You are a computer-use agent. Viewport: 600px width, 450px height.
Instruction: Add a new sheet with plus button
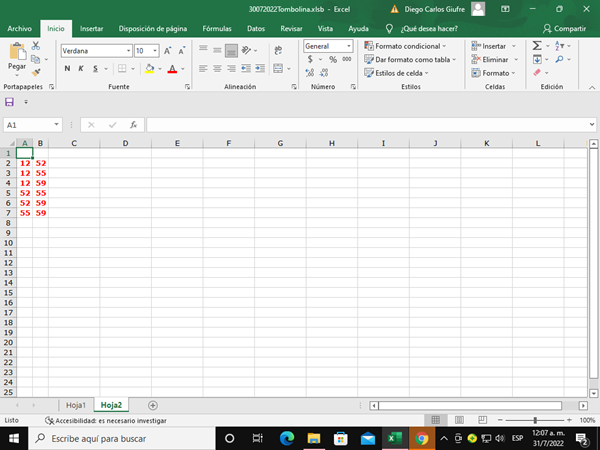click(x=153, y=405)
